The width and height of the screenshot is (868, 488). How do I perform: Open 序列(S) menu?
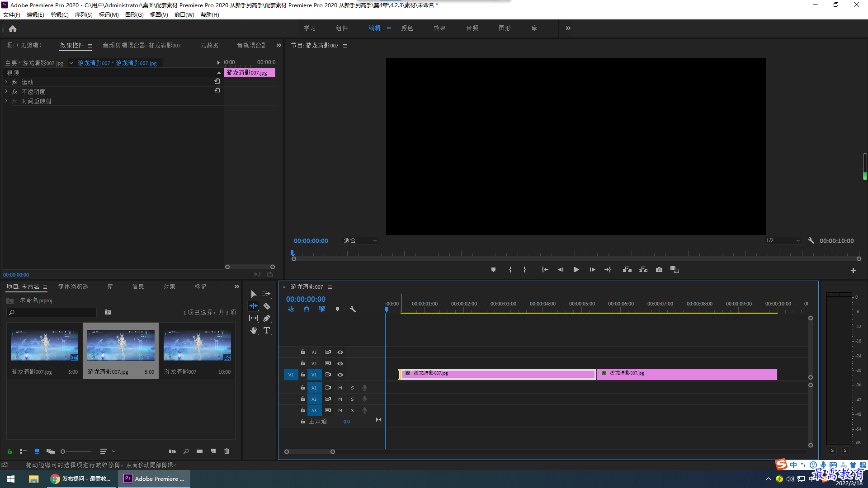click(x=84, y=15)
